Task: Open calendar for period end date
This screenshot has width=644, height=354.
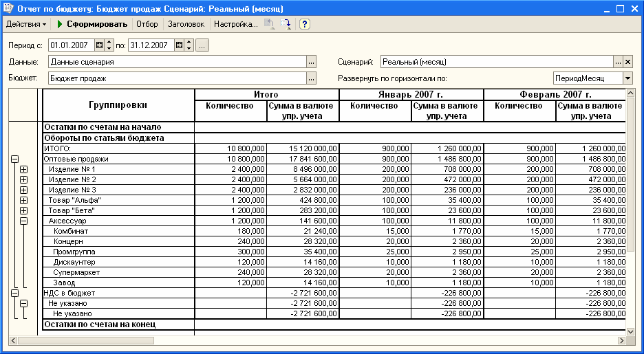Action: (x=179, y=45)
